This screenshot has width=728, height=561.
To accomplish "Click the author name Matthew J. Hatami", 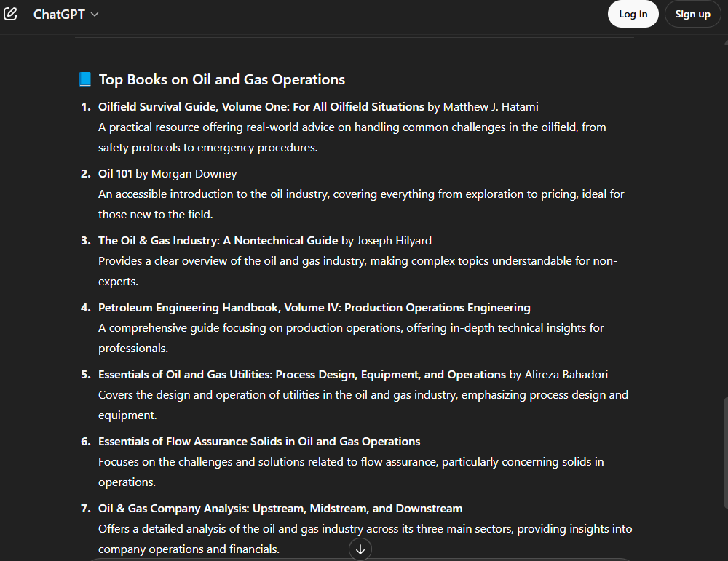I will coord(491,107).
